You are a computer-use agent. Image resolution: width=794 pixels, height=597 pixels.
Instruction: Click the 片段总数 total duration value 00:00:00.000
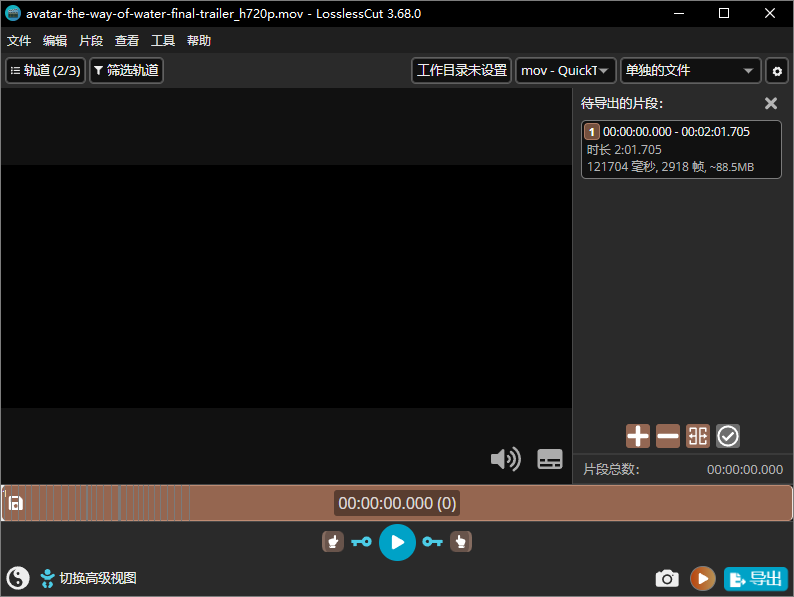pos(745,469)
